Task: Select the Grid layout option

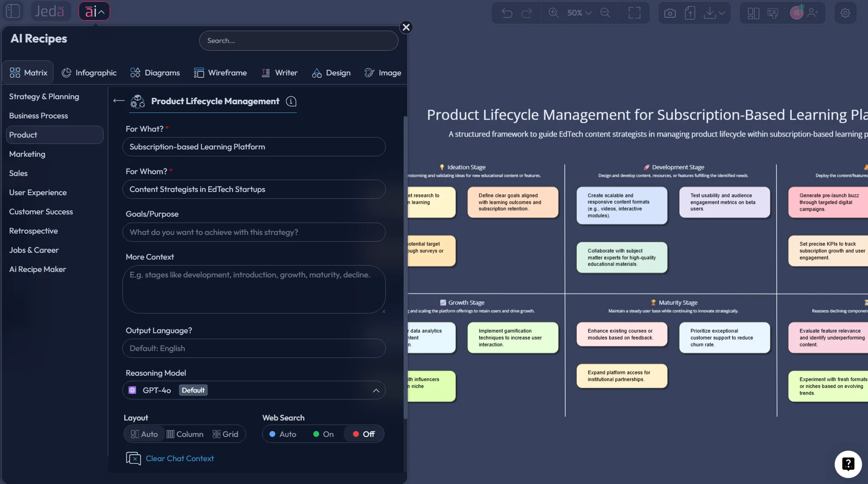Action: 226,434
